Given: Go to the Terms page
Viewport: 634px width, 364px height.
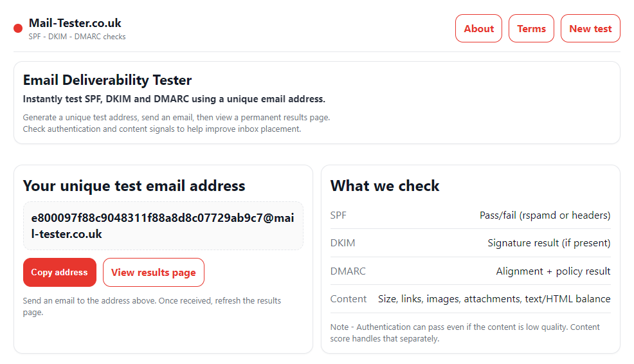Looking at the screenshot, I should pos(531,28).
